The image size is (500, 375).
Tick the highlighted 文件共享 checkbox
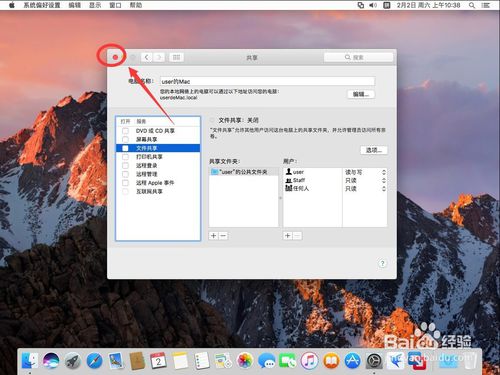pyautogui.click(x=125, y=148)
